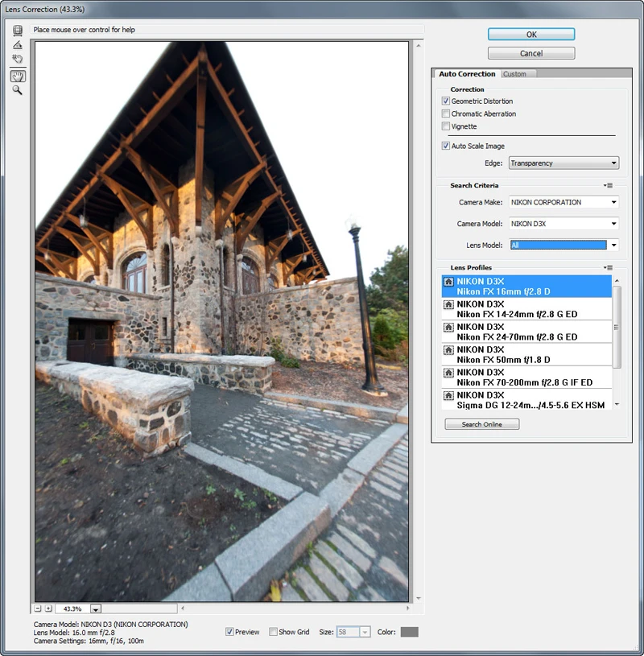
Task: Click the zoom in plus button
Action: coord(48,609)
